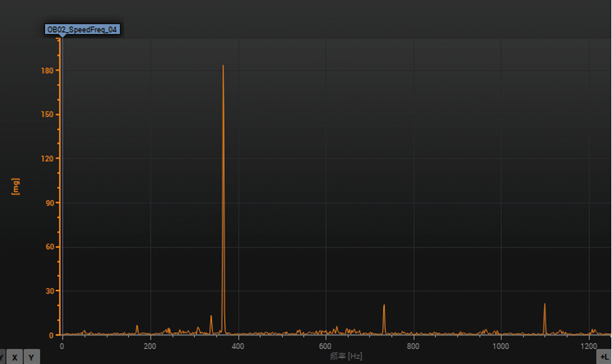Click the 400 tick label on frequency axis
Viewport: 612px width, 364px height.
tap(237, 347)
